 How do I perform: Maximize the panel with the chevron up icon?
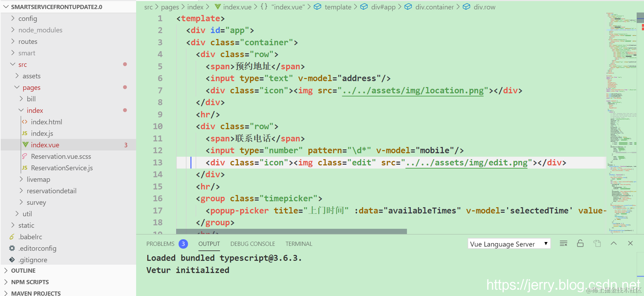point(614,243)
